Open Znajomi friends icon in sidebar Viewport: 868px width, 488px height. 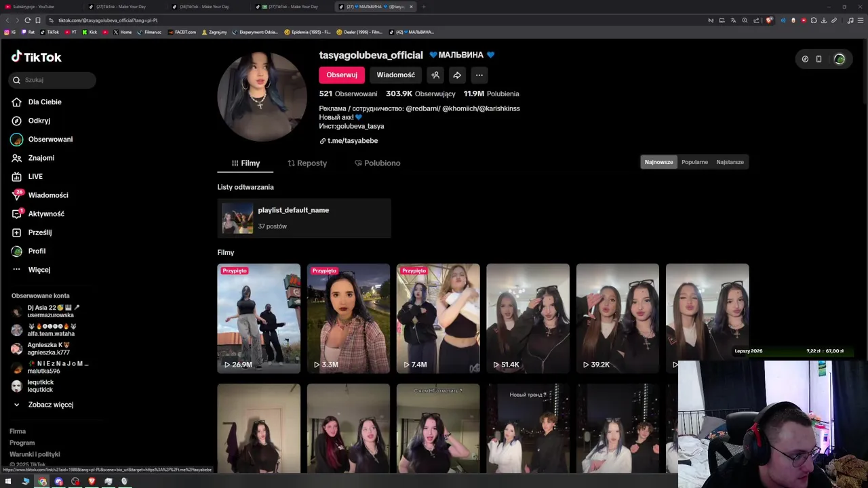pos(16,158)
